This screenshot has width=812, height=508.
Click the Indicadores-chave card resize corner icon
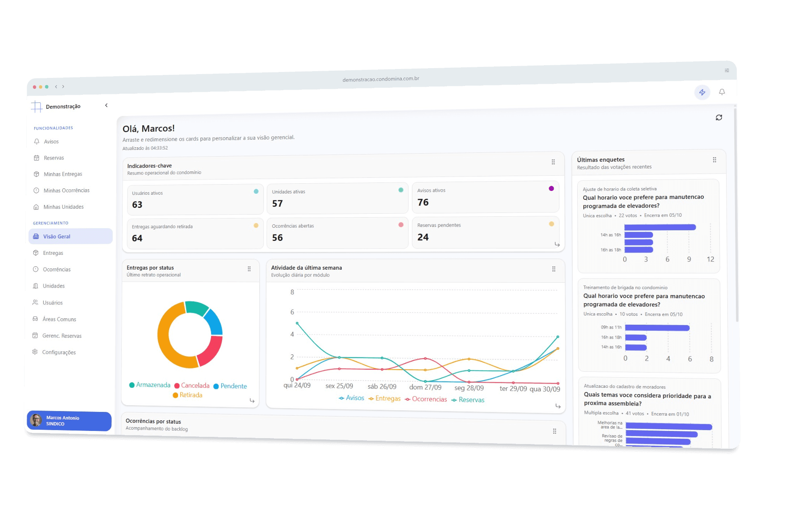557,245
